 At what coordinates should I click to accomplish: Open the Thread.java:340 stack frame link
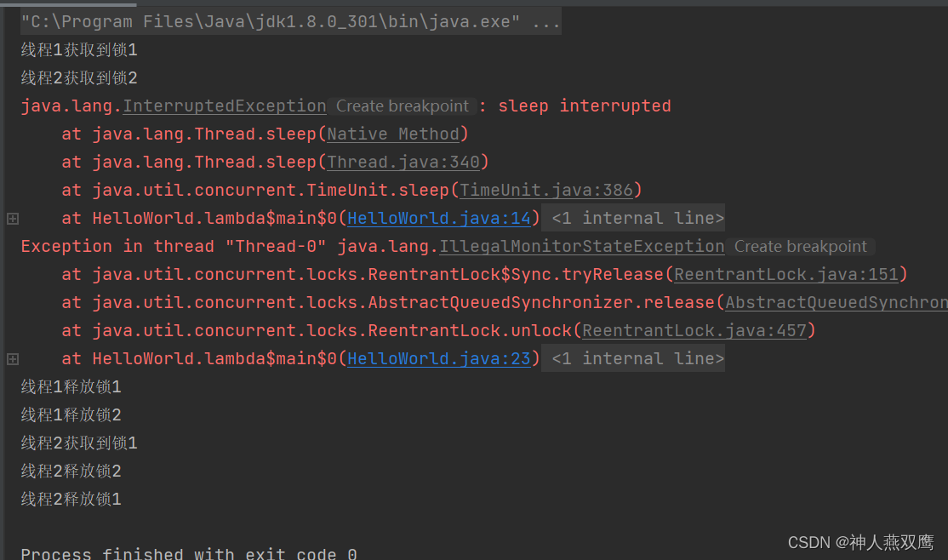[403, 163]
